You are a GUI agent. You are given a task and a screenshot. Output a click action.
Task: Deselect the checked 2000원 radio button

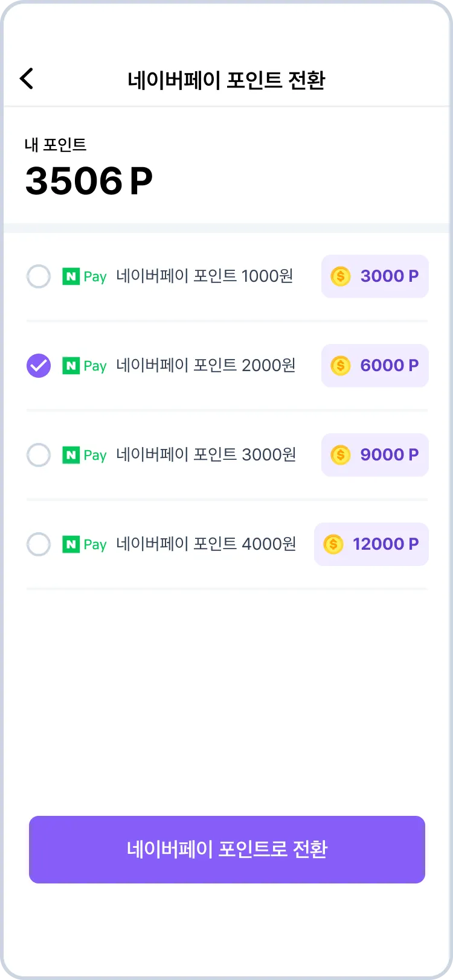click(39, 366)
